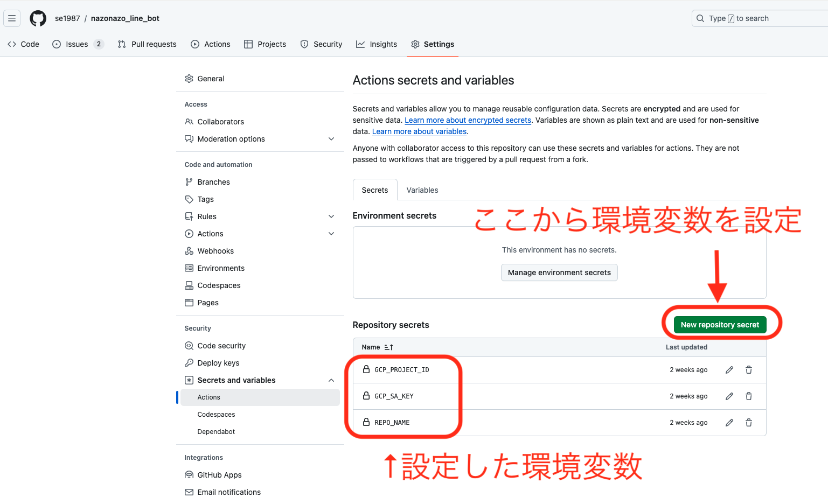Sort secrets using the Name sort arrow icon
828x504 pixels.
[x=389, y=347]
